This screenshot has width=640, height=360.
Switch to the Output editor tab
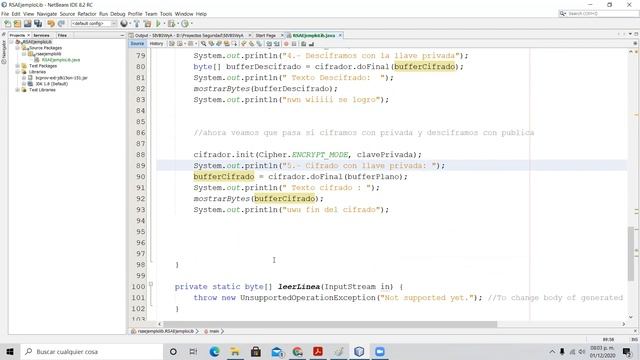tap(189, 36)
